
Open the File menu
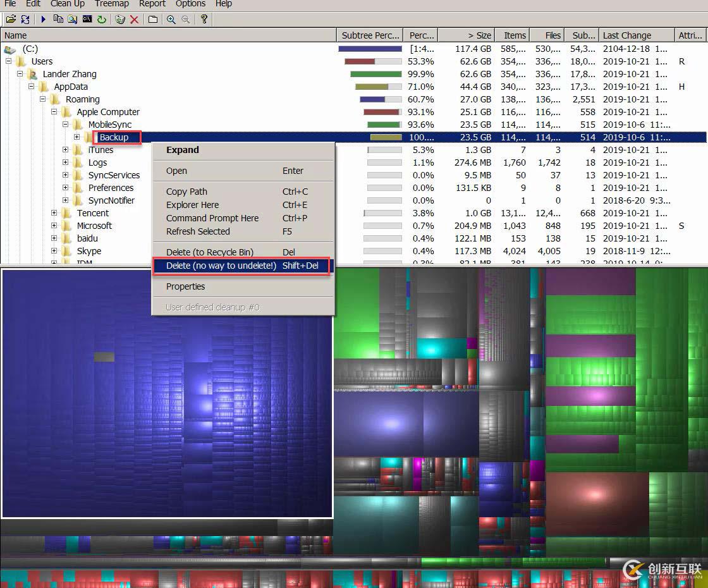(x=10, y=4)
